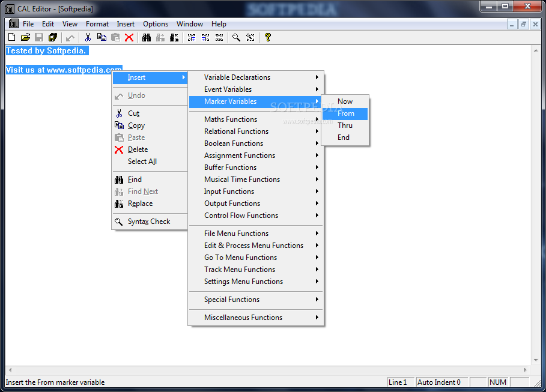
Task: Expand Output Functions submenu
Action: 256,204
